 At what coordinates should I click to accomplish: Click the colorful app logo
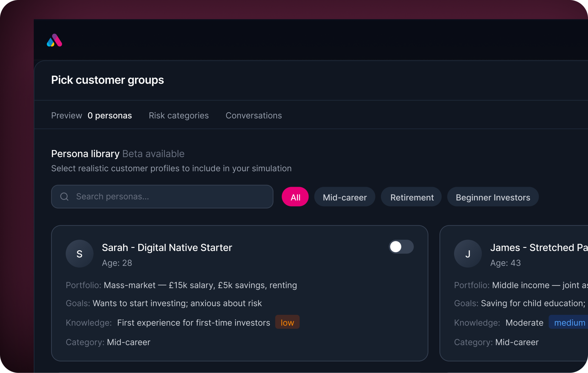54,40
